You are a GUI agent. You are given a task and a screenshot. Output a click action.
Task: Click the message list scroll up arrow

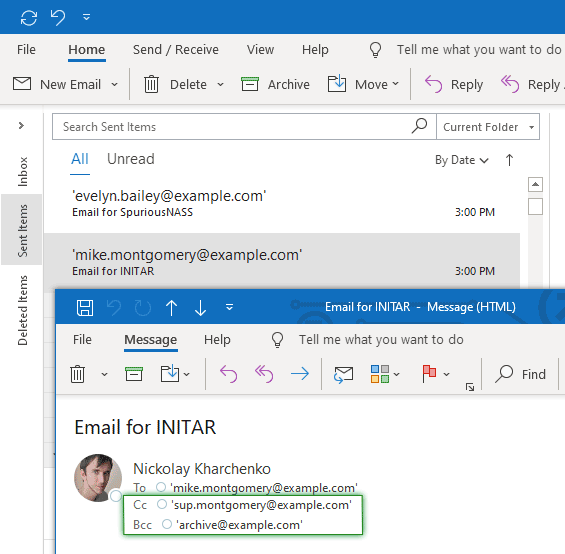click(x=535, y=185)
